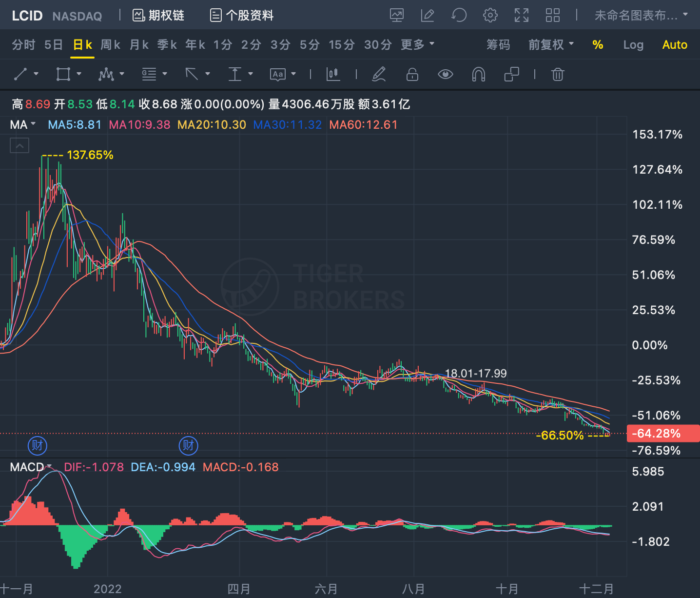Open the 个股资料 stock profile icon
The height and width of the screenshot is (598, 700).
click(x=216, y=16)
